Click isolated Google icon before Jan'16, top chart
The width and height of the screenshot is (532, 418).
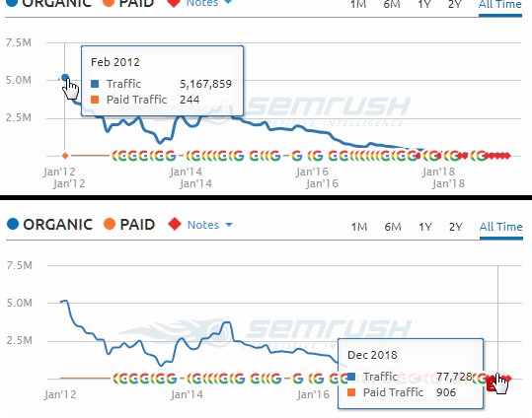(x=297, y=156)
